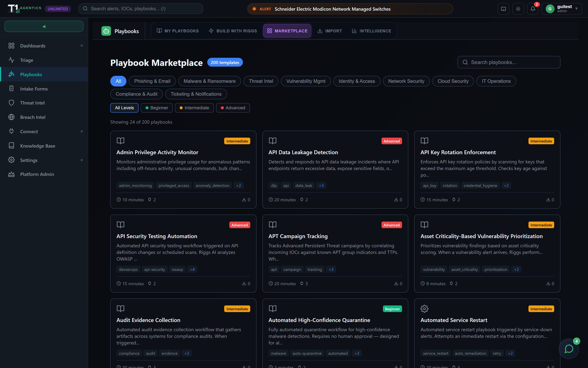
Task: Filter by Network Security category
Action: [406, 81]
